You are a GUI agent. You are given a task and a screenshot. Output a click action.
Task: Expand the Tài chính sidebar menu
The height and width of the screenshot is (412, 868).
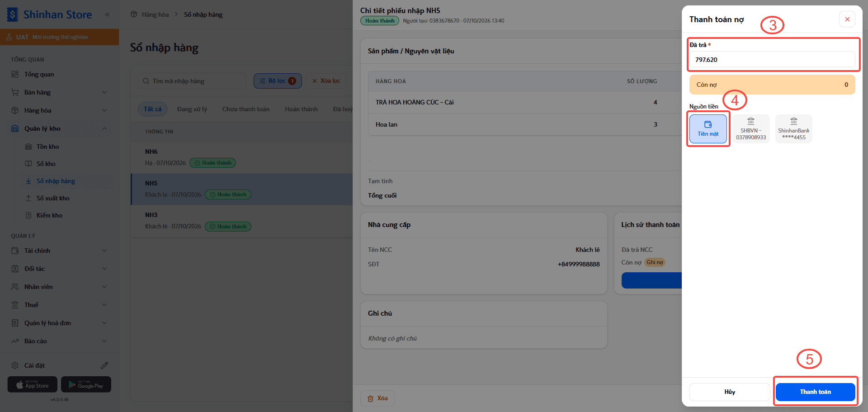click(x=60, y=251)
